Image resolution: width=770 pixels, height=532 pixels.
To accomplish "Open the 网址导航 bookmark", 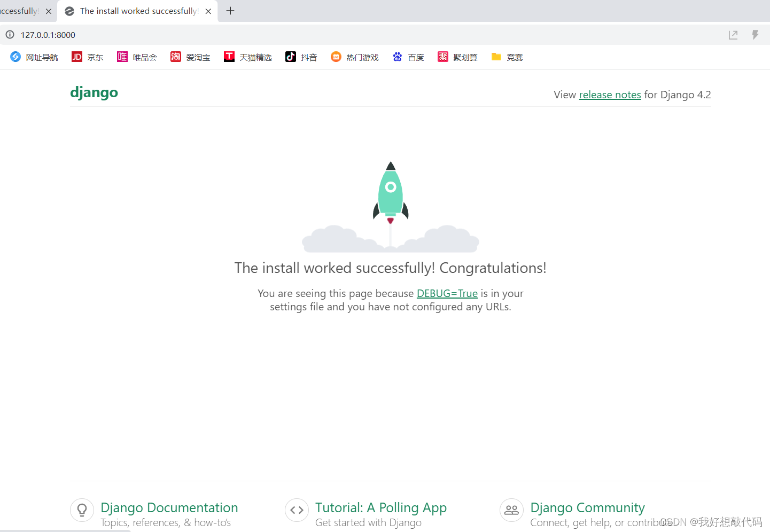I will coord(34,57).
